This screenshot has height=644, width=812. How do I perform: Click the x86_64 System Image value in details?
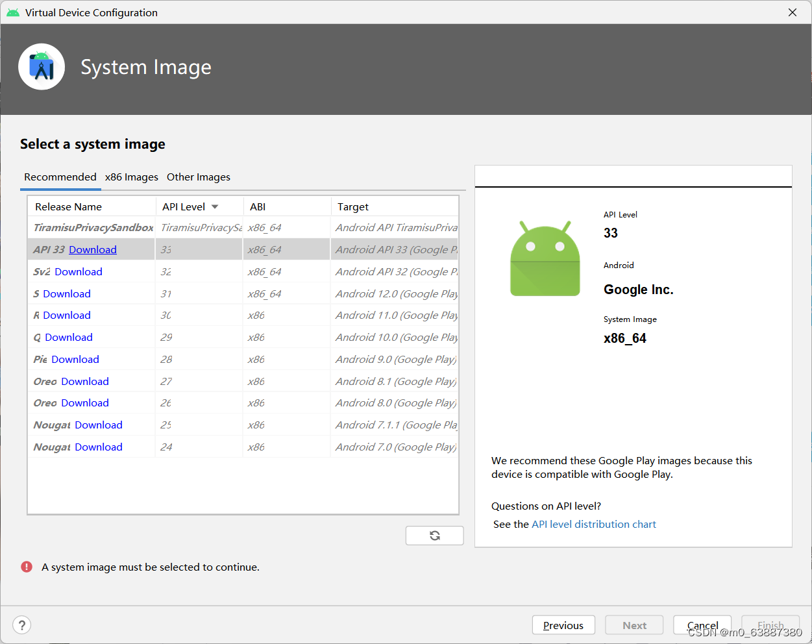625,338
